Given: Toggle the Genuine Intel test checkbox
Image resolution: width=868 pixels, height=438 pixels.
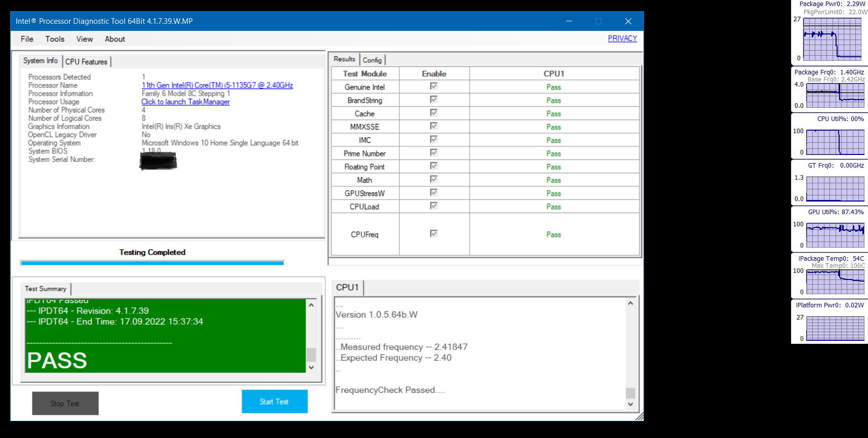Looking at the screenshot, I should click(x=434, y=87).
